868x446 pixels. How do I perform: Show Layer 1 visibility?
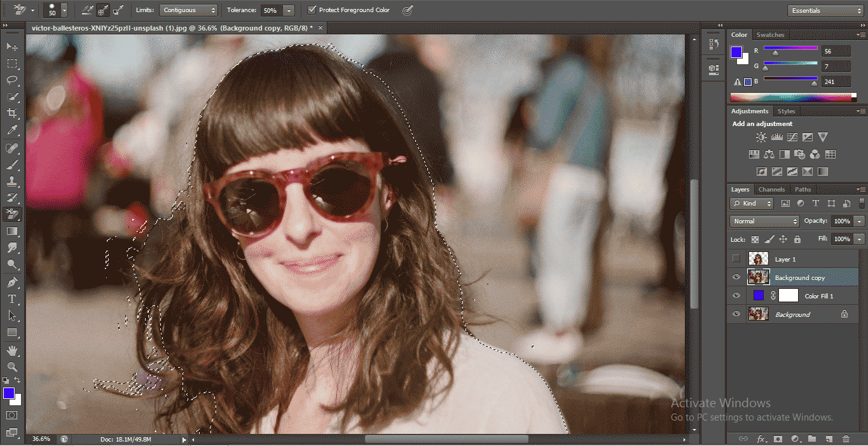click(x=736, y=259)
